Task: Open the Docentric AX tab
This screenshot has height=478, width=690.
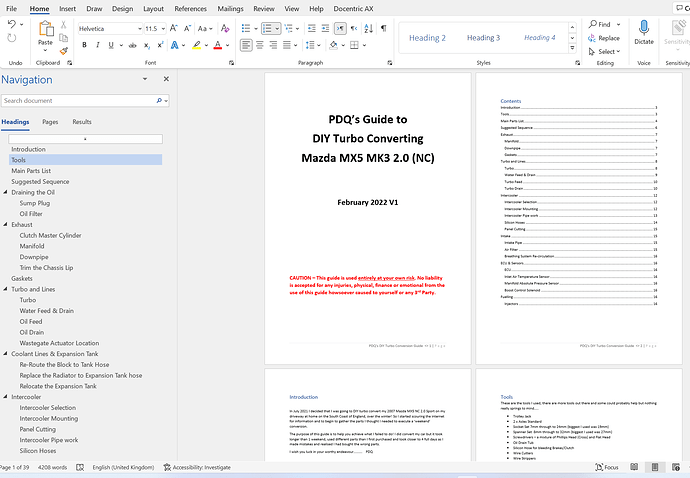Action: pyautogui.click(x=353, y=8)
